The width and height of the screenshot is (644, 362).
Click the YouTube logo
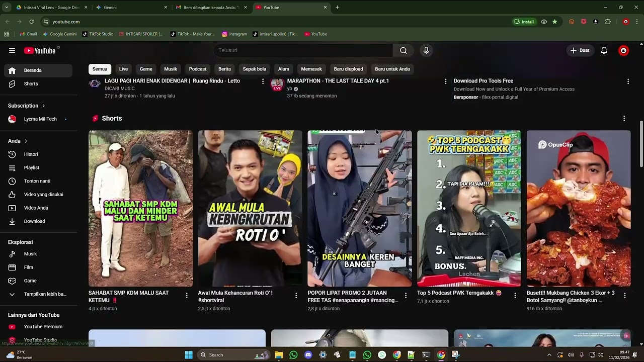[x=40, y=50]
